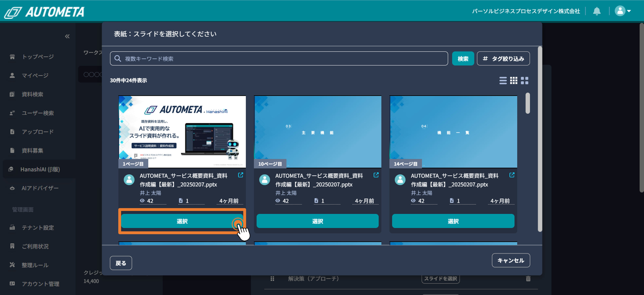This screenshot has width=644, height=295.
Task: Open the user account dropdown
Action: click(x=623, y=11)
